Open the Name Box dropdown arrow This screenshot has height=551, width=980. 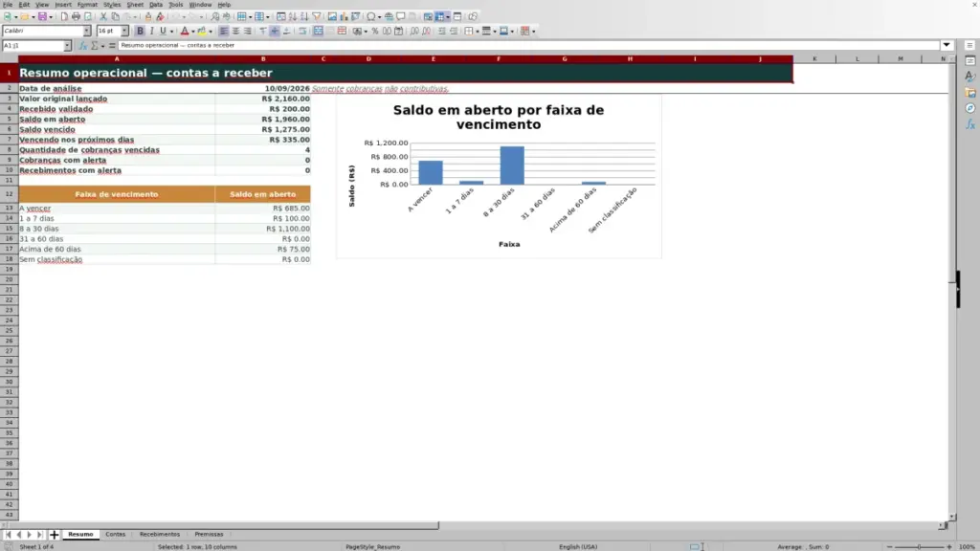coord(68,46)
